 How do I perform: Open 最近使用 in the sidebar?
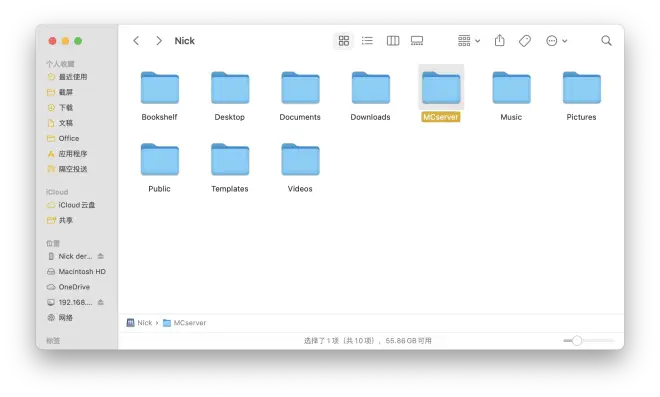(x=67, y=77)
